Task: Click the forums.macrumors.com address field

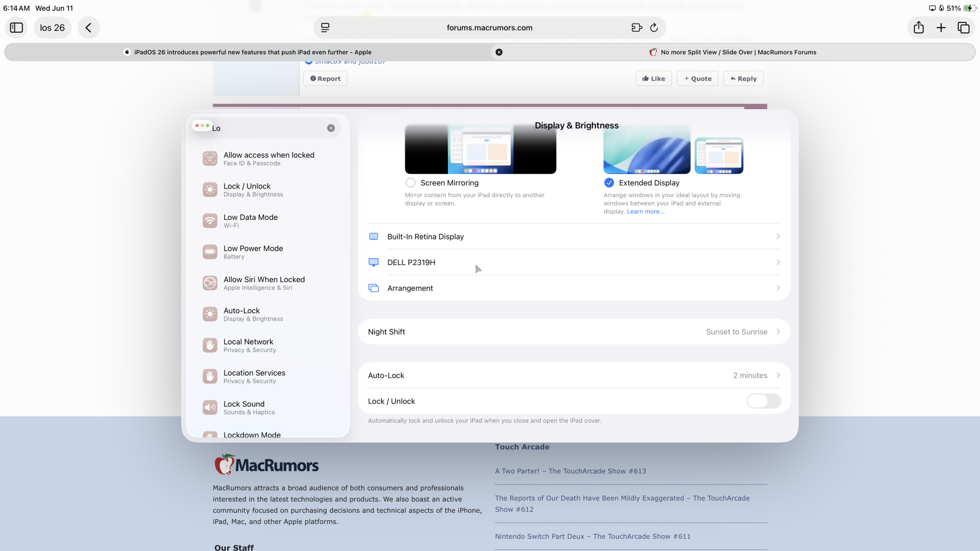Action: [x=489, y=28]
